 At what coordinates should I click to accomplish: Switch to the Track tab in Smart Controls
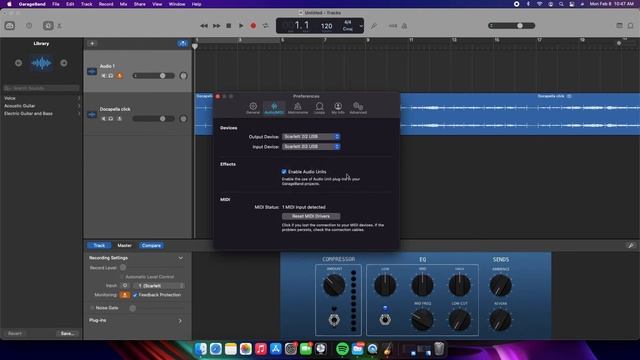point(99,245)
